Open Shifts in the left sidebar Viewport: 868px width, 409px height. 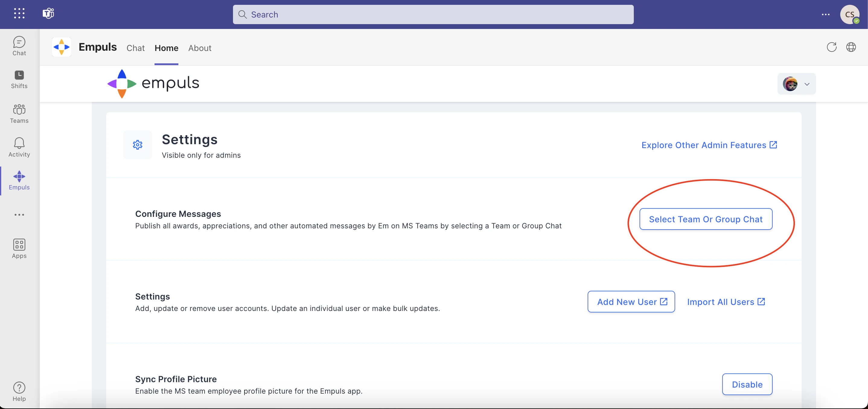pyautogui.click(x=19, y=79)
